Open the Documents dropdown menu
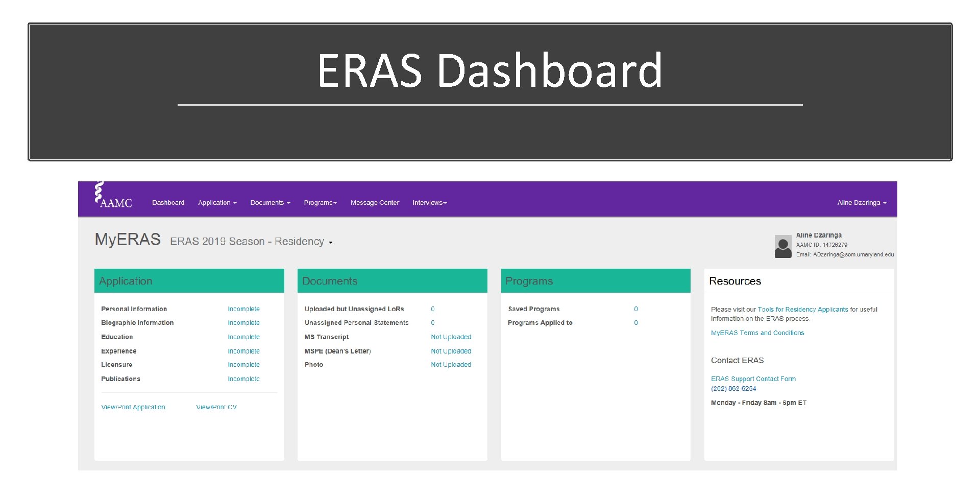 270,202
